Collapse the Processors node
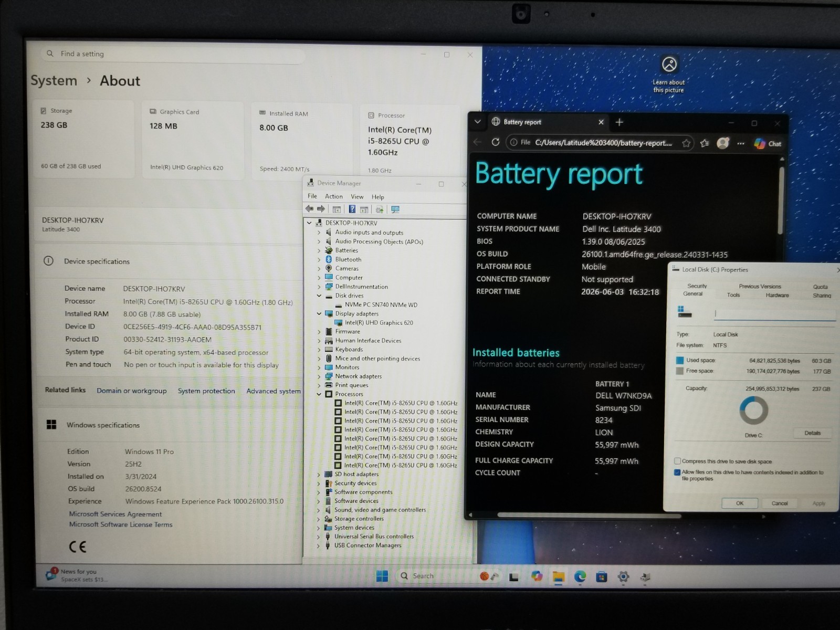 (x=319, y=394)
